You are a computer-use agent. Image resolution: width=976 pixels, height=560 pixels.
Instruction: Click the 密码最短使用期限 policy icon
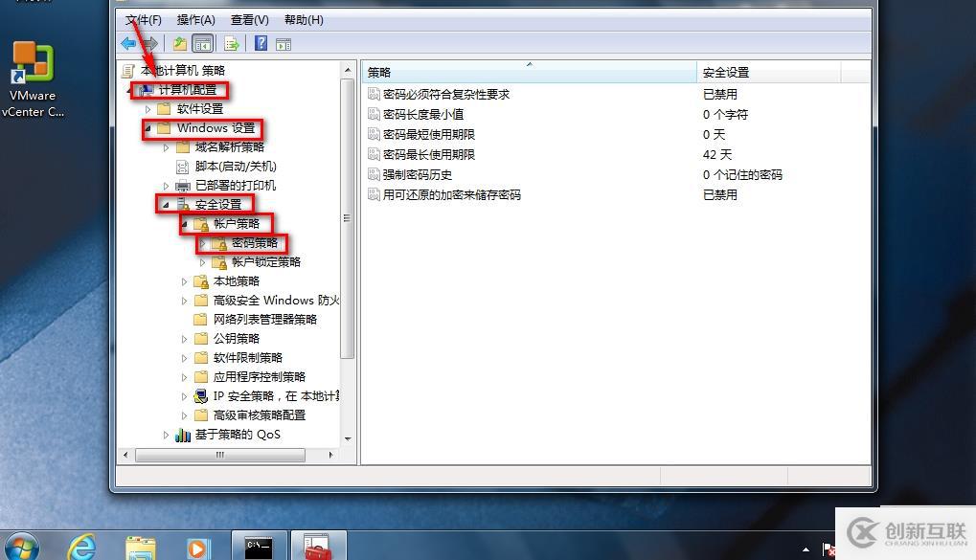(374, 134)
